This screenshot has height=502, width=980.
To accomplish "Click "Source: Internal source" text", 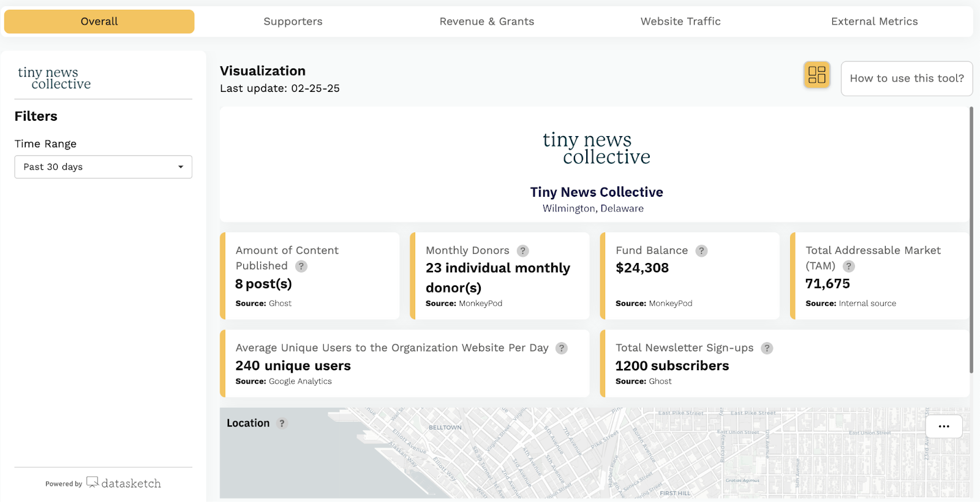I will (850, 303).
